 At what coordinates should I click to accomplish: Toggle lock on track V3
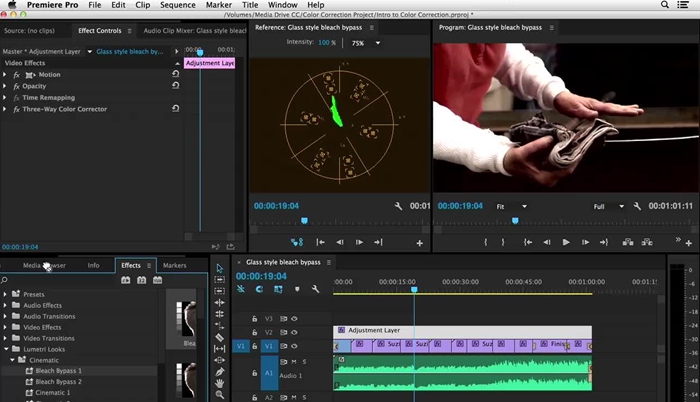pos(255,318)
